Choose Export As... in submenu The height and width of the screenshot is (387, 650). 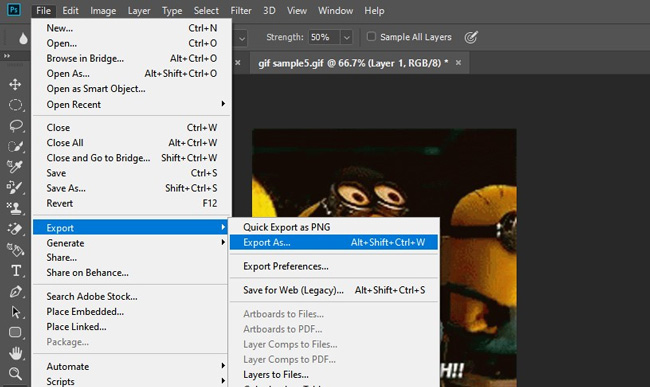point(334,242)
